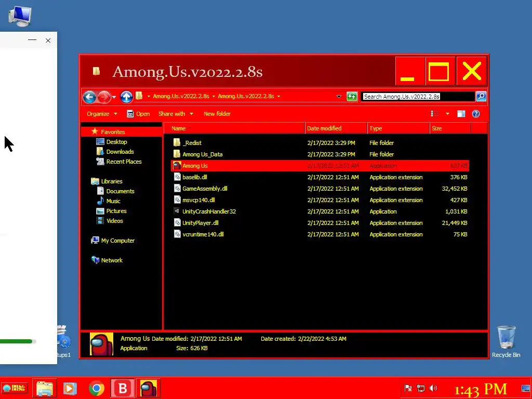
Task: Select GameAssembly.dll file
Action: coord(320,189)
